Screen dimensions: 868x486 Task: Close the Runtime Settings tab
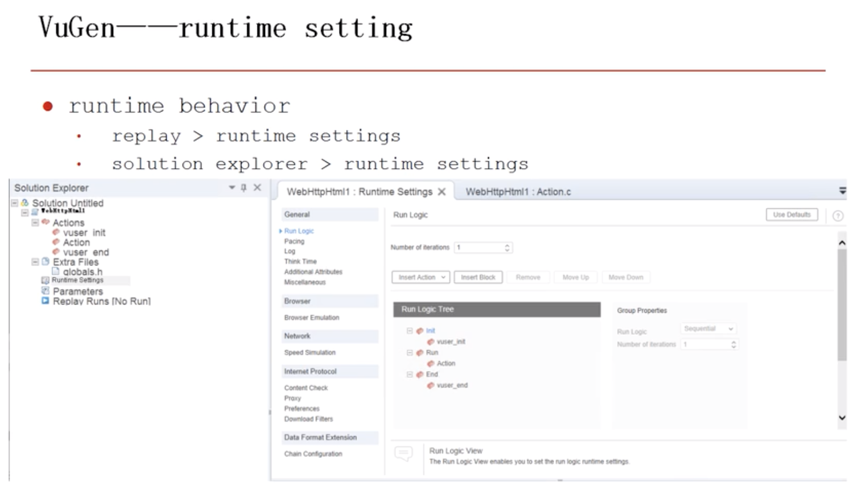tap(442, 192)
